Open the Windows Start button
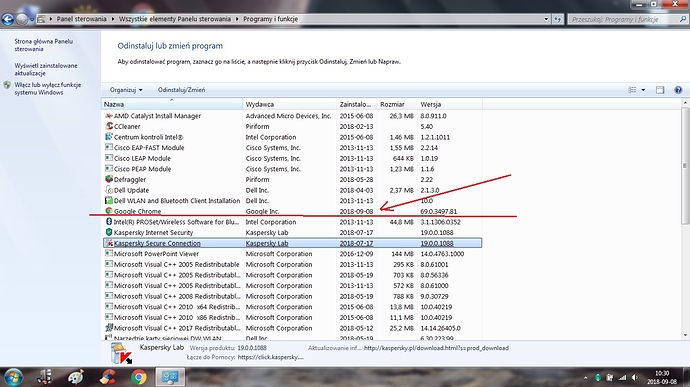This screenshot has height=387, width=690. [13, 377]
